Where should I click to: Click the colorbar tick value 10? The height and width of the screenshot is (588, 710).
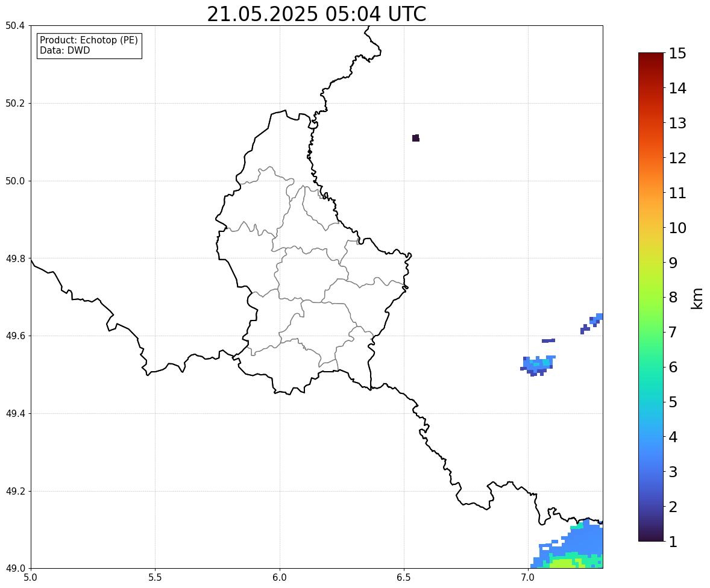click(677, 228)
